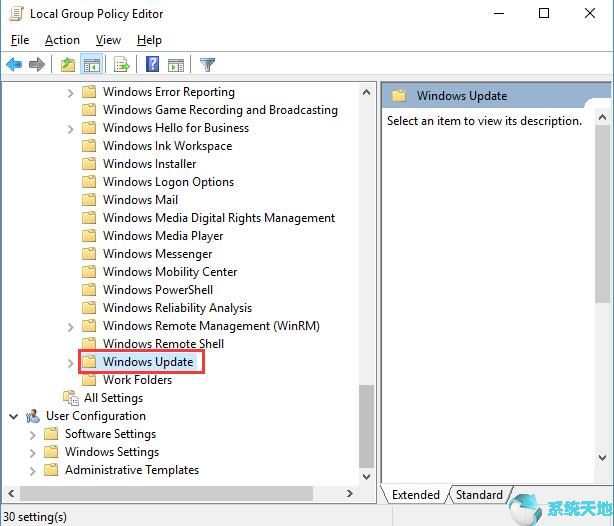Open the Action menu

(x=62, y=40)
